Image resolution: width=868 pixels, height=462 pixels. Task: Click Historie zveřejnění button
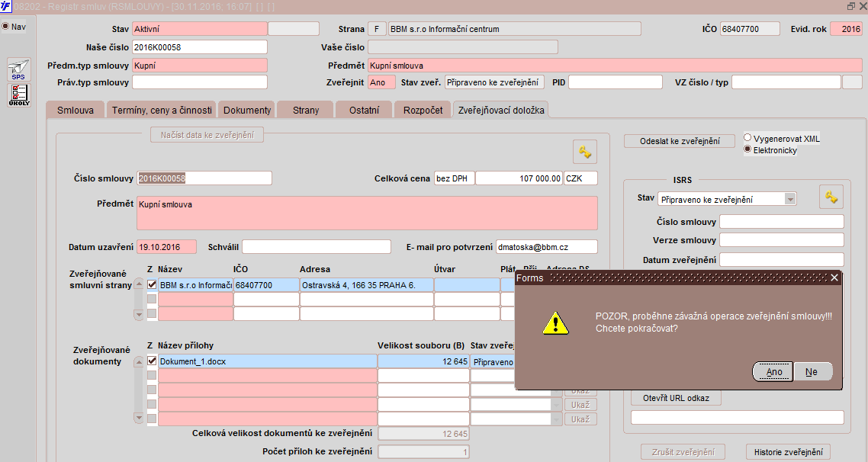(x=788, y=452)
